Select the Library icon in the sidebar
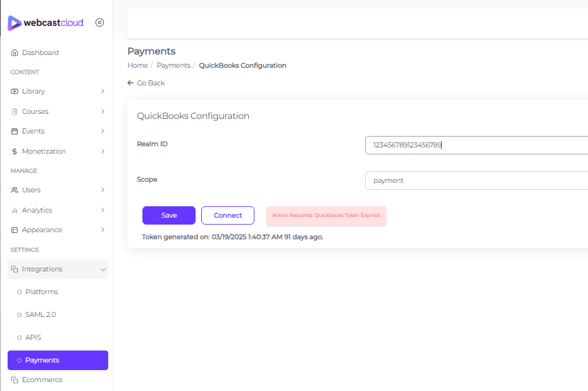 pos(14,91)
